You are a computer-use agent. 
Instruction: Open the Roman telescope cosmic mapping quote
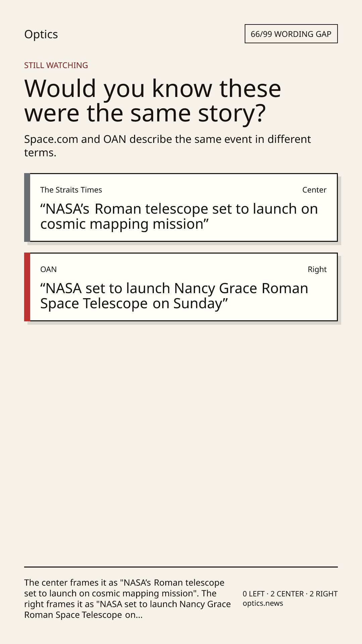(x=179, y=216)
